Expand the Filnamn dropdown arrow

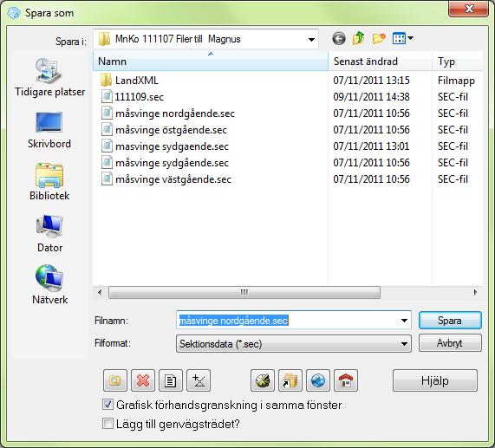(x=404, y=321)
